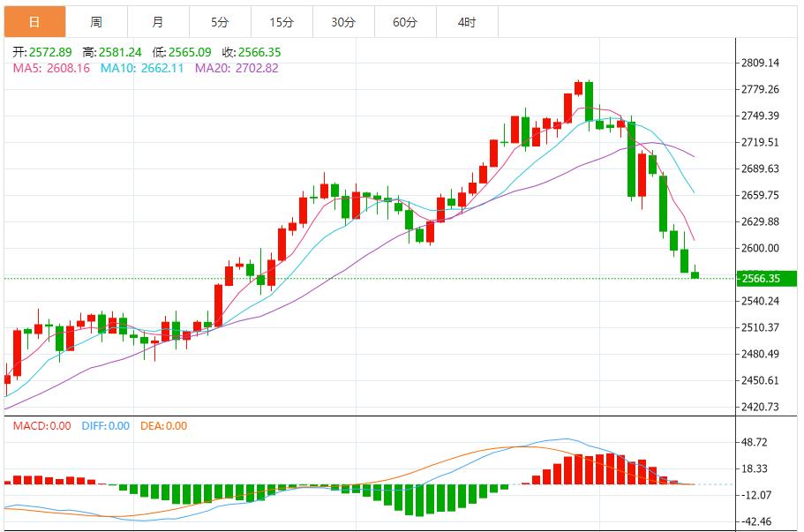Open the 15分 timeframe tab
The width and height of the screenshot is (804, 532).
tap(282, 22)
